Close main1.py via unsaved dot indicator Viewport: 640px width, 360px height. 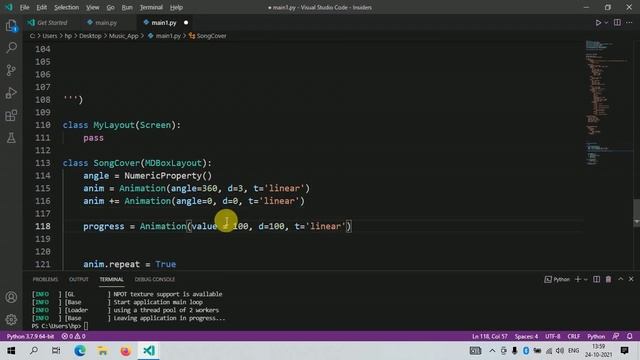tap(186, 23)
